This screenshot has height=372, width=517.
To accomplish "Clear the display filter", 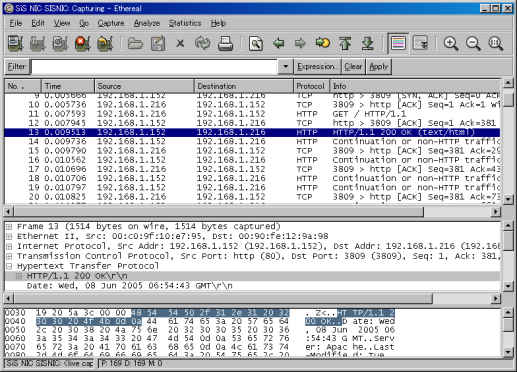I will coord(353,67).
